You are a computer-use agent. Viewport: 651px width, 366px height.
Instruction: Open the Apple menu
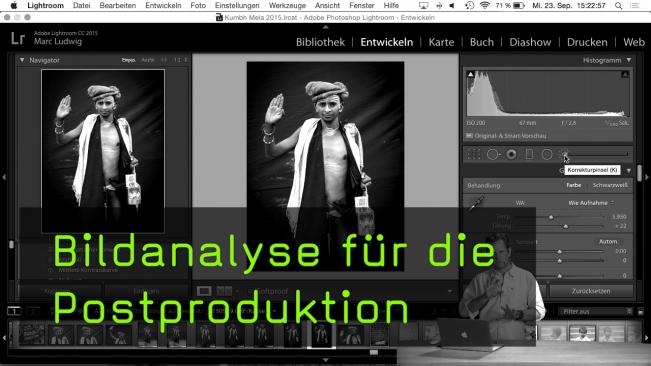pos(14,5)
